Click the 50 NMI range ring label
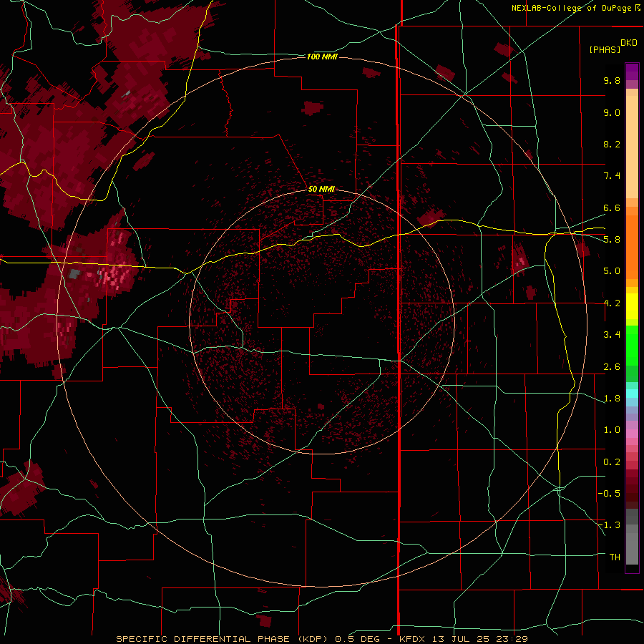This screenshot has height=644, width=644. tap(321, 189)
